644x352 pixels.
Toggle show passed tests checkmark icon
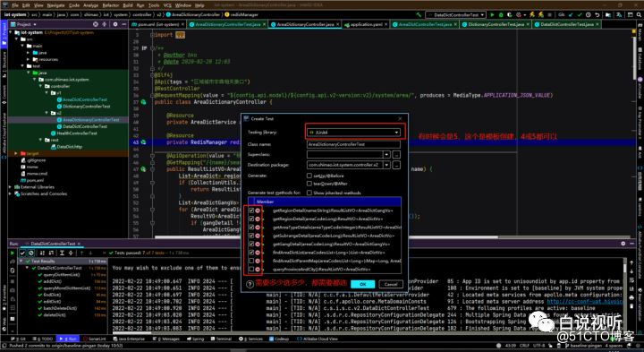(x=23, y=253)
